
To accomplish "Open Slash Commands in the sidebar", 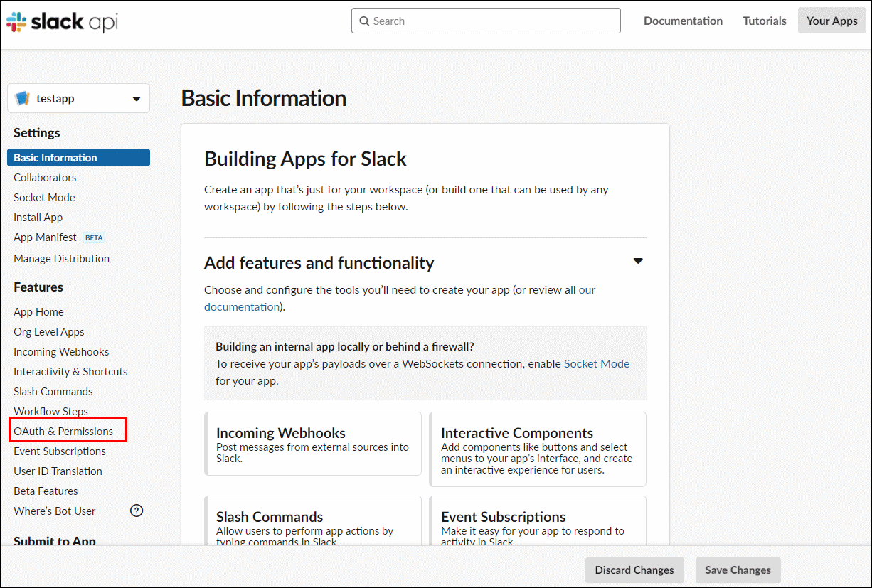I will coord(53,391).
